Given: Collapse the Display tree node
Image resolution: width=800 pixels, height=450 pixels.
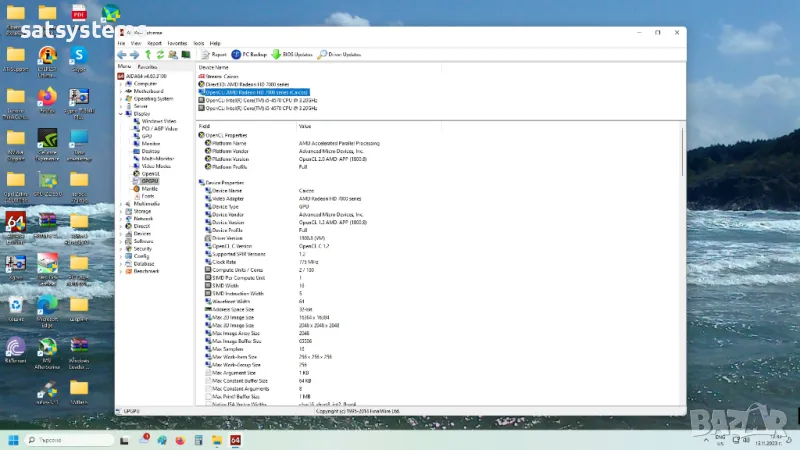Looking at the screenshot, I should 120,113.
